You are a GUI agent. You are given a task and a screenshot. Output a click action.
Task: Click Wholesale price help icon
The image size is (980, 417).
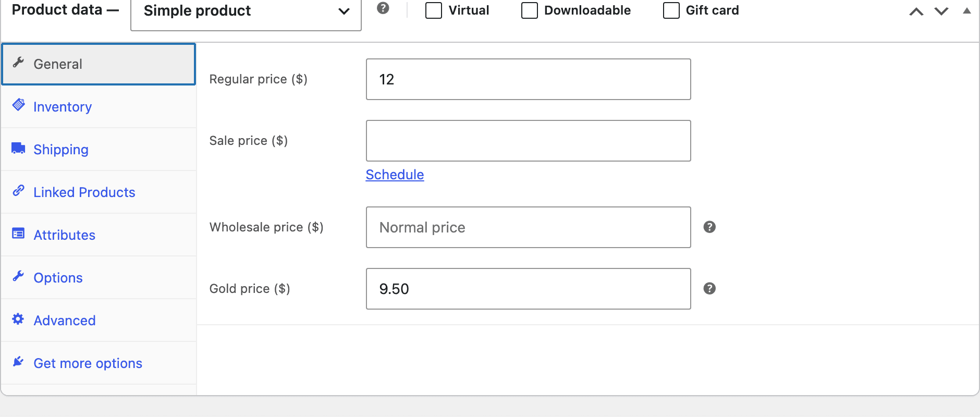[709, 227]
